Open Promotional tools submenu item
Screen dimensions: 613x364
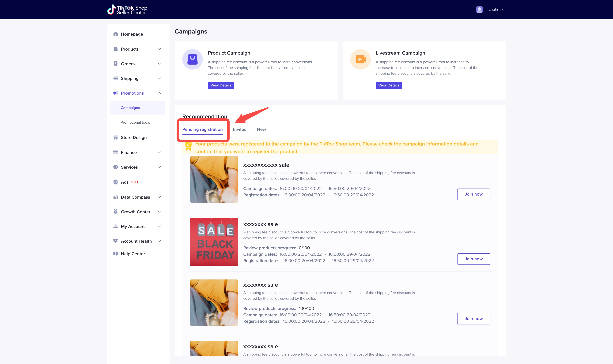tap(135, 122)
